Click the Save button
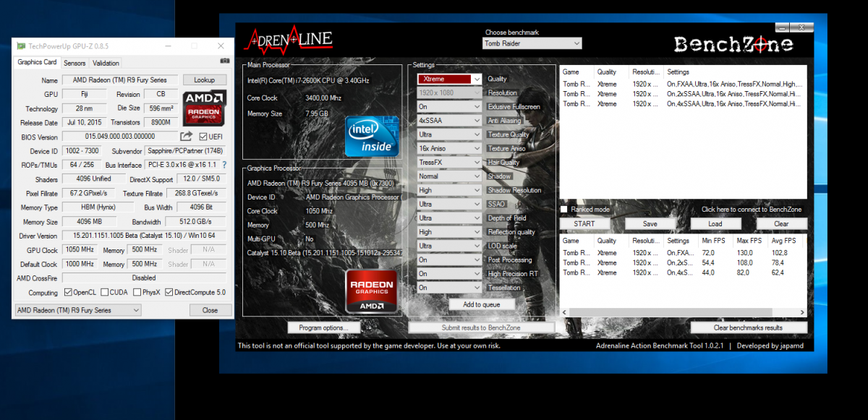Image resolution: width=868 pixels, height=420 pixels. pos(650,223)
